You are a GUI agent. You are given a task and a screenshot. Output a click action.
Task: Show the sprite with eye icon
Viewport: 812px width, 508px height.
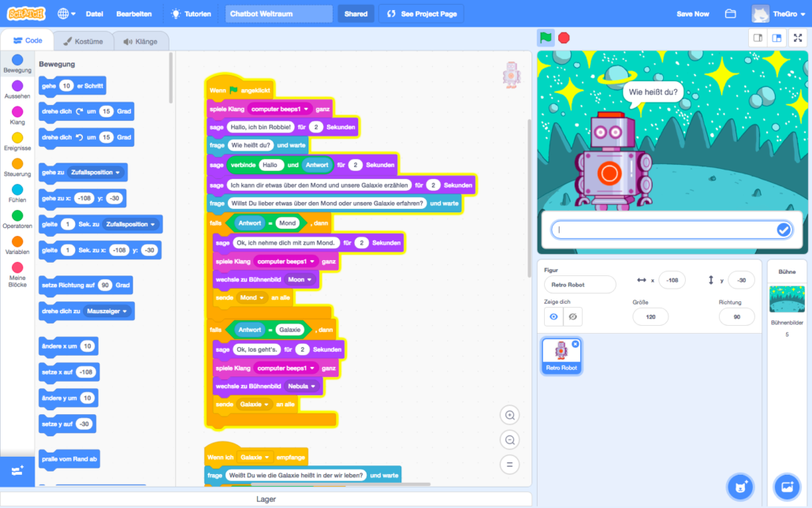click(553, 316)
